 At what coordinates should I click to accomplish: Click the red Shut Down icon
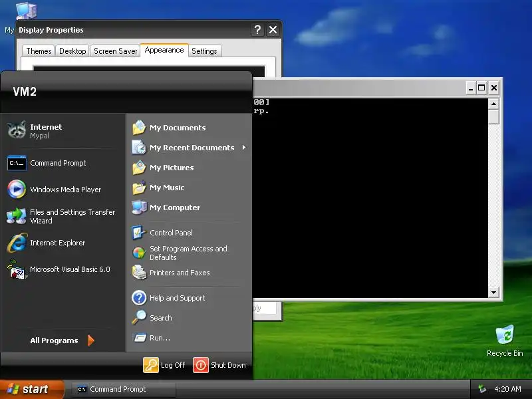[201, 365]
